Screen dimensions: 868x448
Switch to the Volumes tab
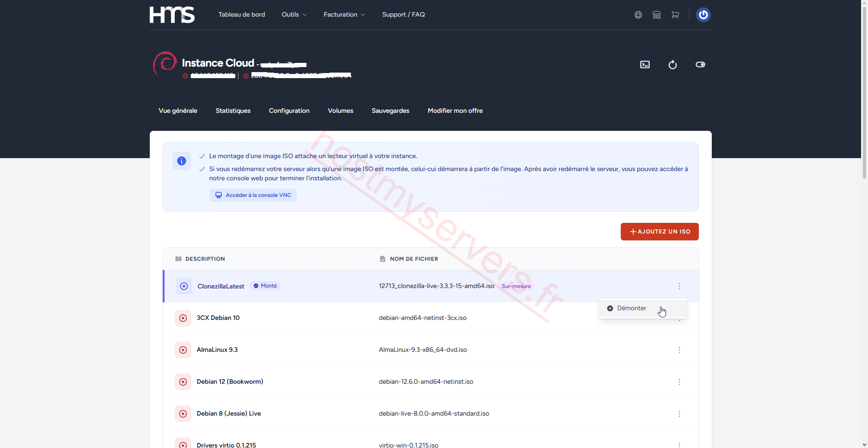pos(341,111)
